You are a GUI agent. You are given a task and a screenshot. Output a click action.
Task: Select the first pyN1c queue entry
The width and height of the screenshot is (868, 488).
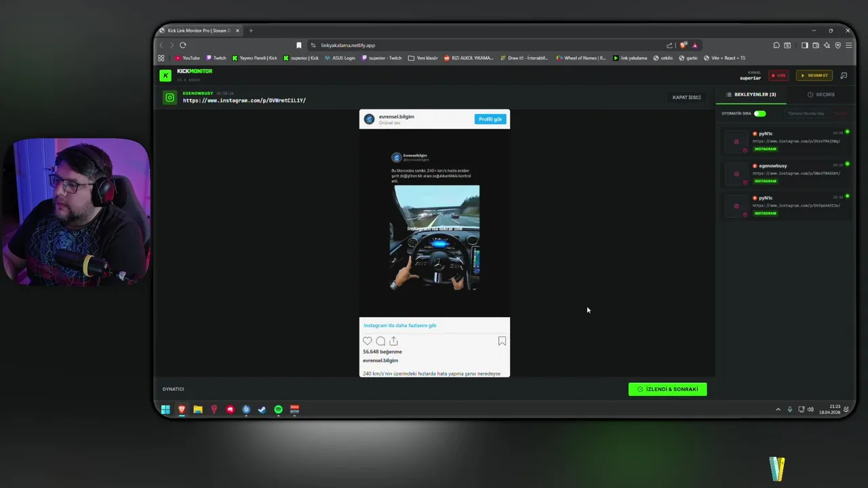[787, 141]
